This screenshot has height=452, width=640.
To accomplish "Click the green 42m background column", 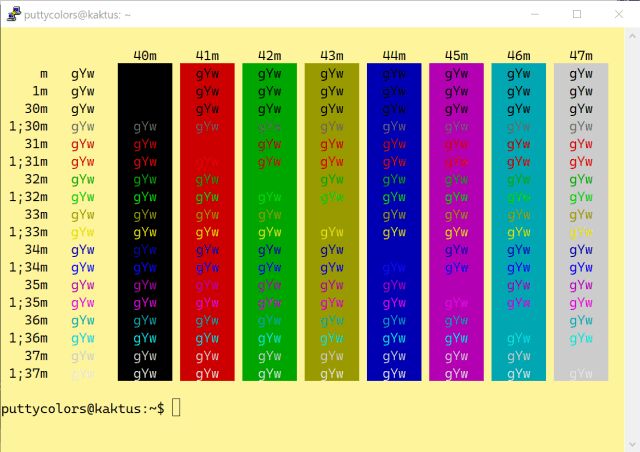I will [269, 222].
